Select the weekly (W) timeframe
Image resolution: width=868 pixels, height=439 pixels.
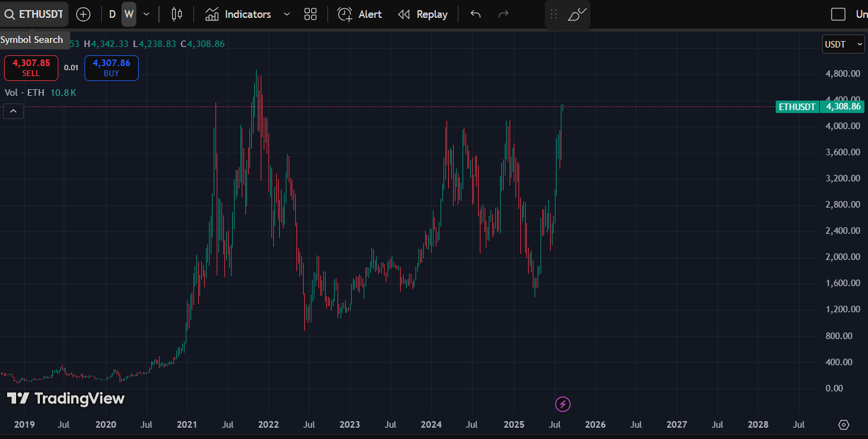click(129, 14)
